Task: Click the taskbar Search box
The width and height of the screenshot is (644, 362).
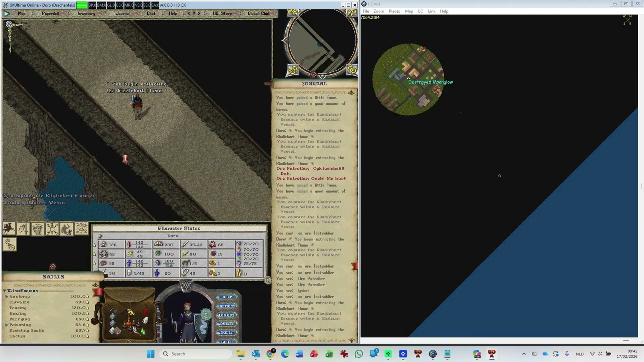Action: click(195, 354)
